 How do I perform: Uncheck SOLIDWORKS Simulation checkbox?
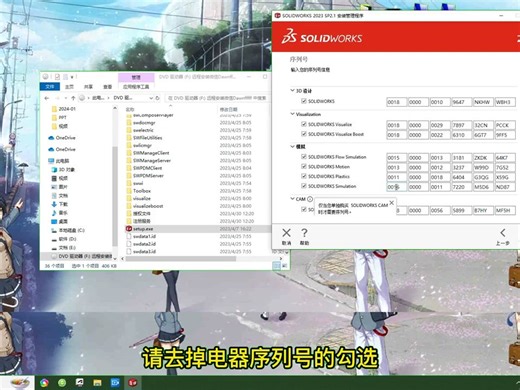pos(304,186)
